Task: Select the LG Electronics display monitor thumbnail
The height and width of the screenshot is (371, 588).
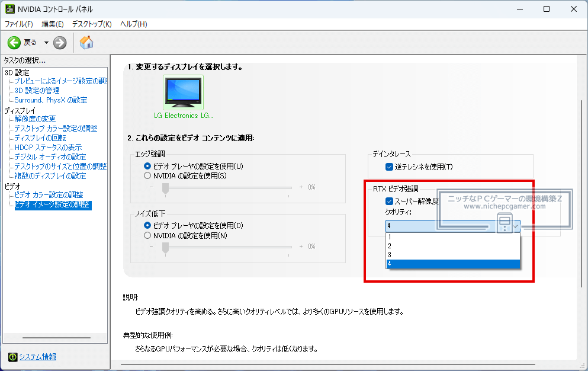Action: 184,92
